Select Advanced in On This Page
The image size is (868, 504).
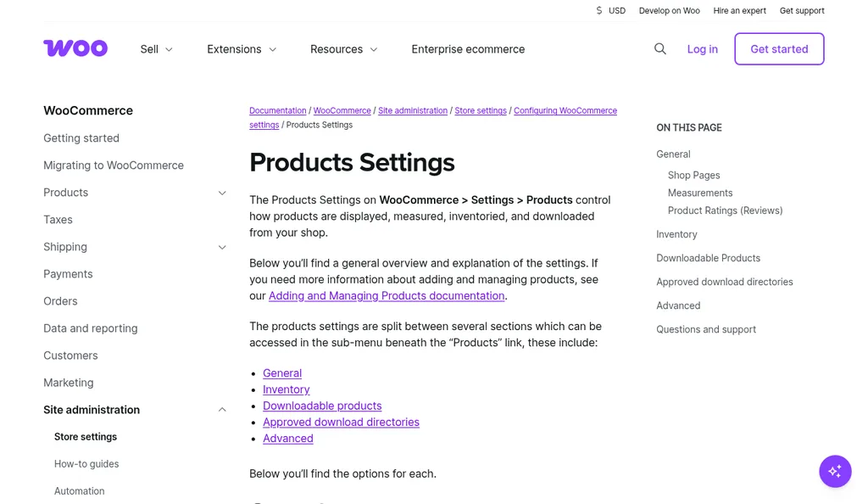pos(678,305)
